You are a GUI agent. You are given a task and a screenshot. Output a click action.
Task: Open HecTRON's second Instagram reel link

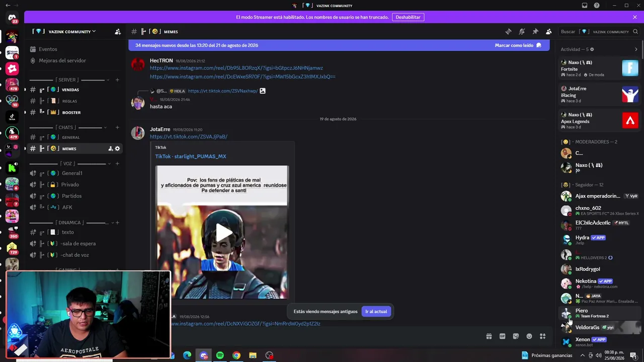coord(243,77)
